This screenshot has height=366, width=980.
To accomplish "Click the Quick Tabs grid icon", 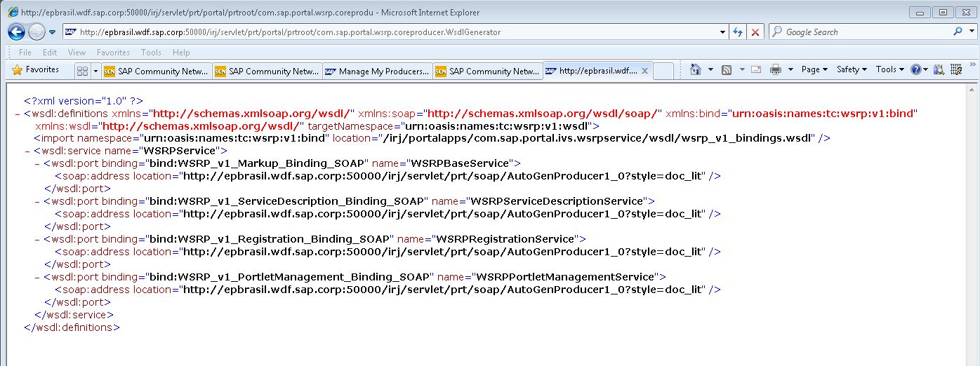I will 82,71.
